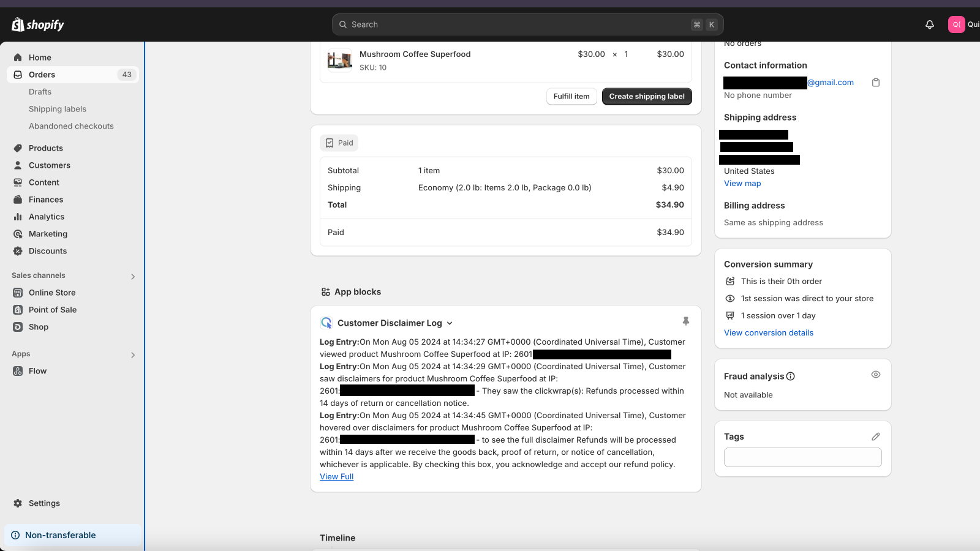This screenshot has width=980, height=551.
Task: Click the Shop channel icon
Action: point(18,327)
